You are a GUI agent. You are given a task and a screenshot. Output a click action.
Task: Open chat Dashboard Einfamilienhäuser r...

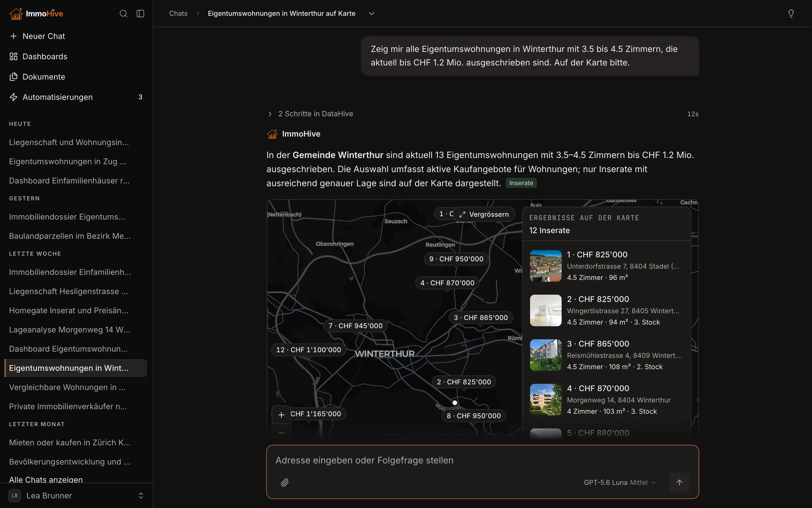tap(76, 181)
